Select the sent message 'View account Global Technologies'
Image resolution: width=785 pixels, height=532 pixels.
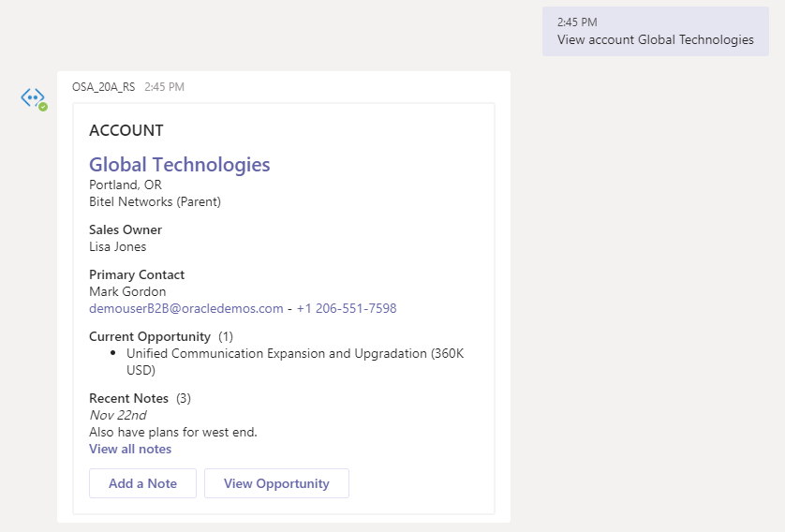coord(655,39)
